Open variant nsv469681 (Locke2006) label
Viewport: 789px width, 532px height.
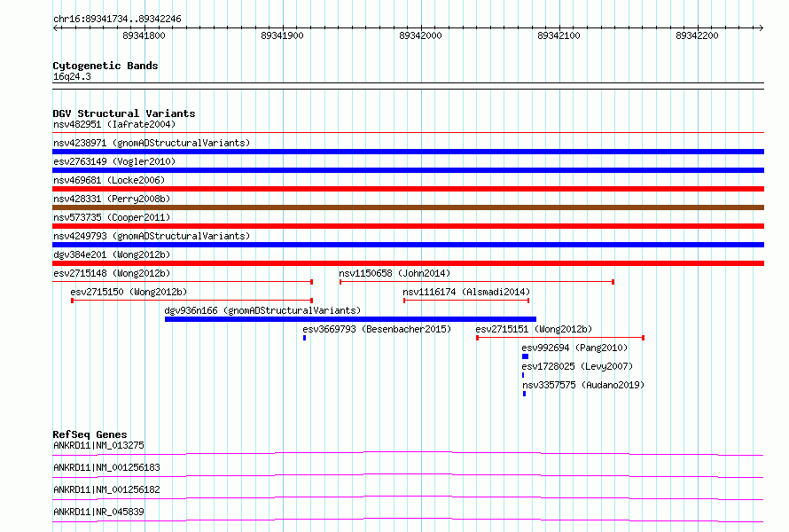coord(109,180)
